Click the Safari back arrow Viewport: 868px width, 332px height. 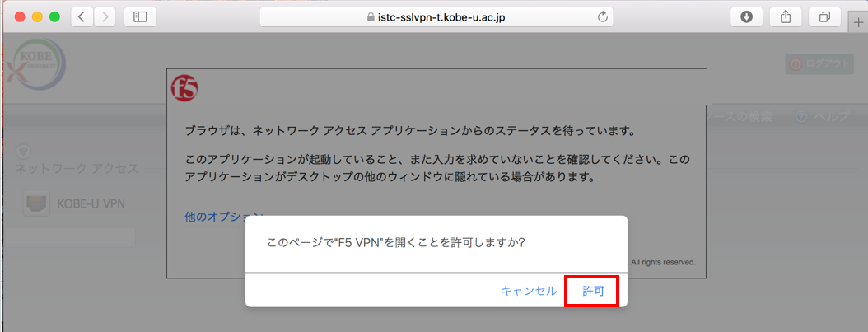click(x=82, y=16)
